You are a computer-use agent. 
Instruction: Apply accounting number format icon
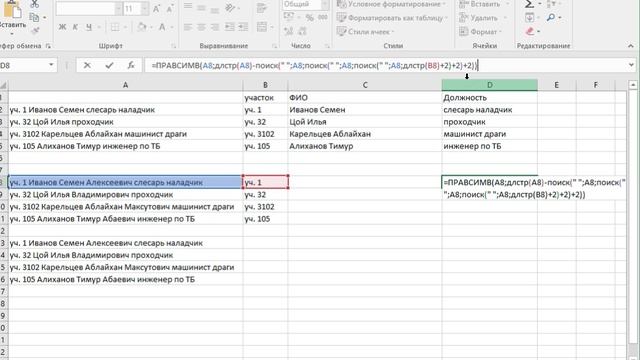pyautogui.click(x=289, y=17)
